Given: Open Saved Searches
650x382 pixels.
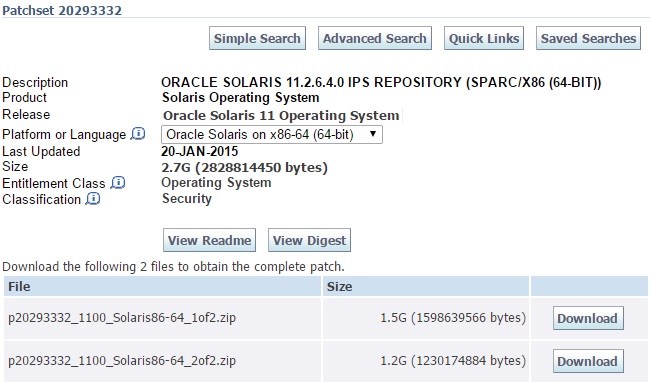Looking at the screenshot, I should [x=588, y=38].
